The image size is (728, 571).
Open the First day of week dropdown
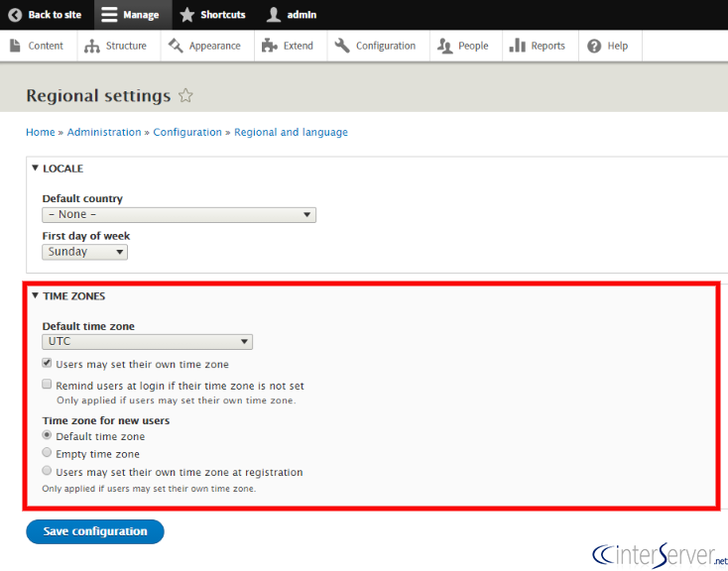(84, 252)
